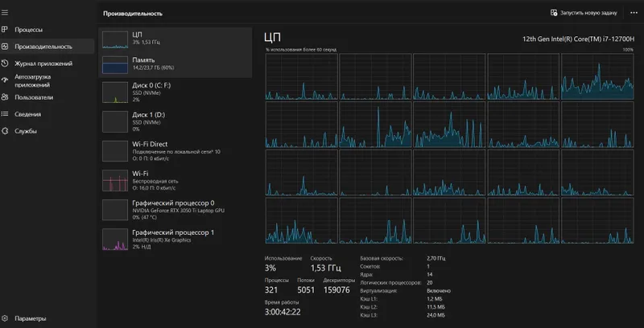Click the run new task icon

(x=554, y=13)
